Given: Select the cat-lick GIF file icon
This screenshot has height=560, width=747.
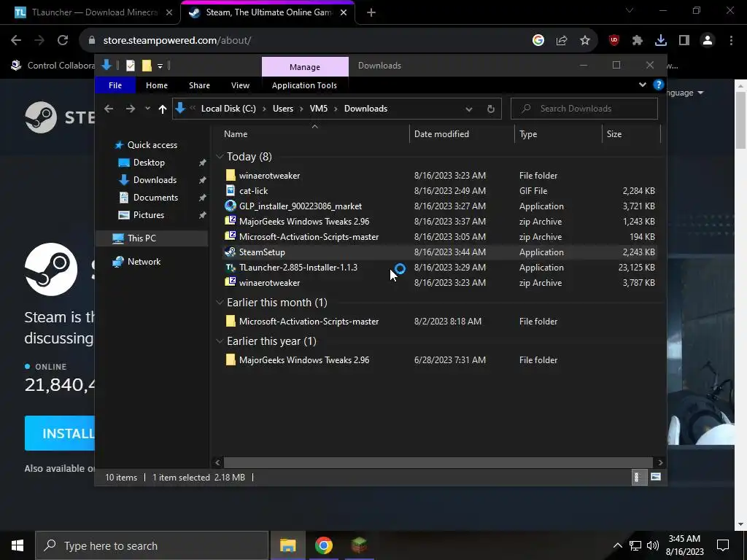Looking at the screenshot, I should coord(231,191).
